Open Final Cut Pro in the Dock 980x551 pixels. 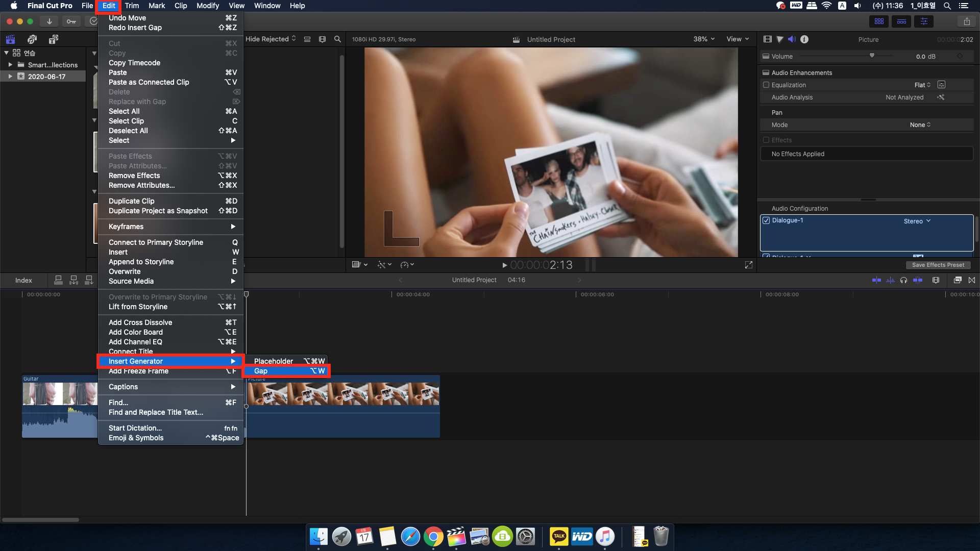pyautogui.click(x=456, y=537)
